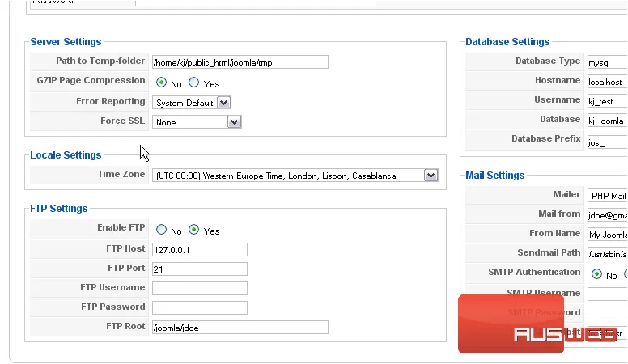
Task: Select Yes for GZIP Page Compression
Action: point(194,83)
